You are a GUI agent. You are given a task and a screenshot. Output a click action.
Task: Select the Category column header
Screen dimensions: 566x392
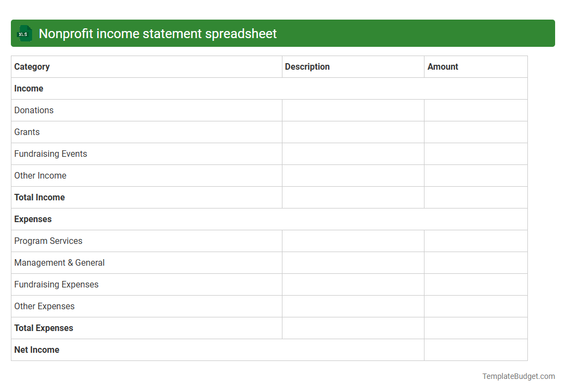(x=32, y=66)
